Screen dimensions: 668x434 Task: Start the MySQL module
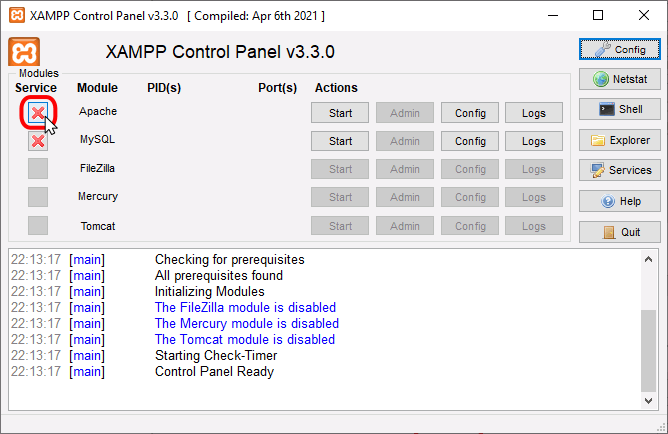340,141
